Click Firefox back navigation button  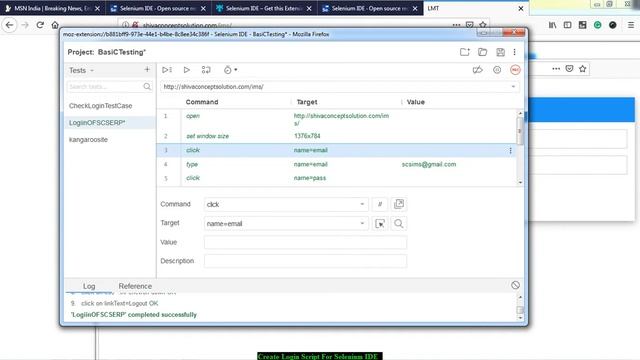click(x=9, y=25)
